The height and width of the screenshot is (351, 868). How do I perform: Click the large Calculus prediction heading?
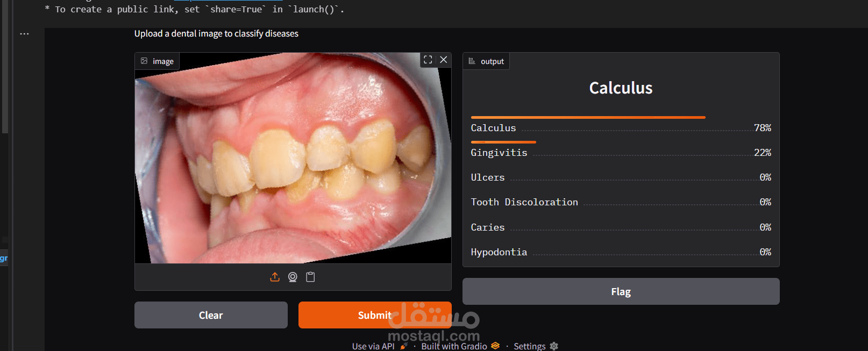point(621,88)
